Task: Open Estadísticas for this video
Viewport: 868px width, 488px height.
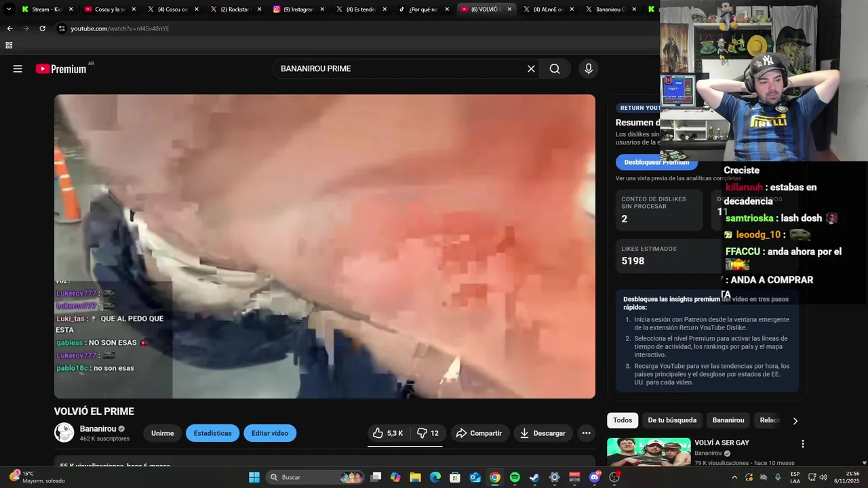Action: (x=213, y=433)
